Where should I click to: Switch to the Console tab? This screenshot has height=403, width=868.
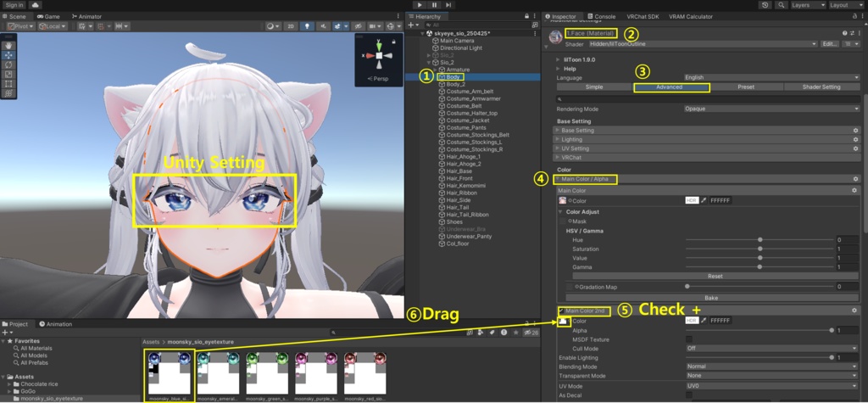pos(601,17)
